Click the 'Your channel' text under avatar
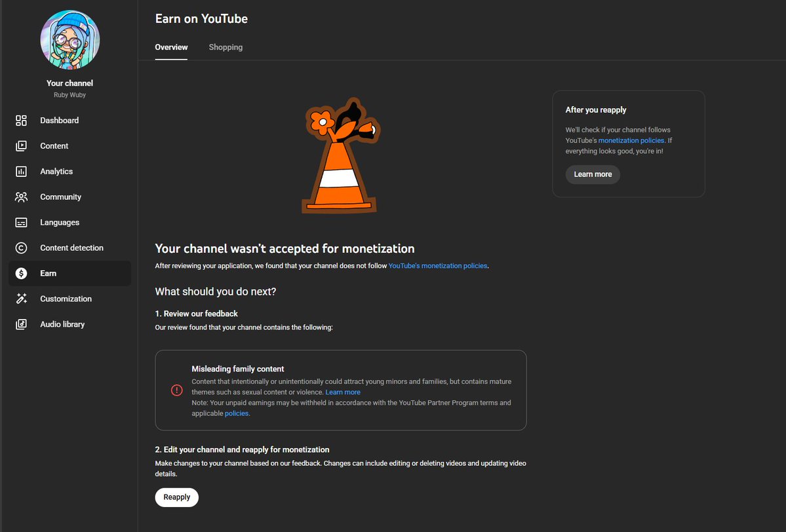Screen dimensions: 786x532 [69, 83]
